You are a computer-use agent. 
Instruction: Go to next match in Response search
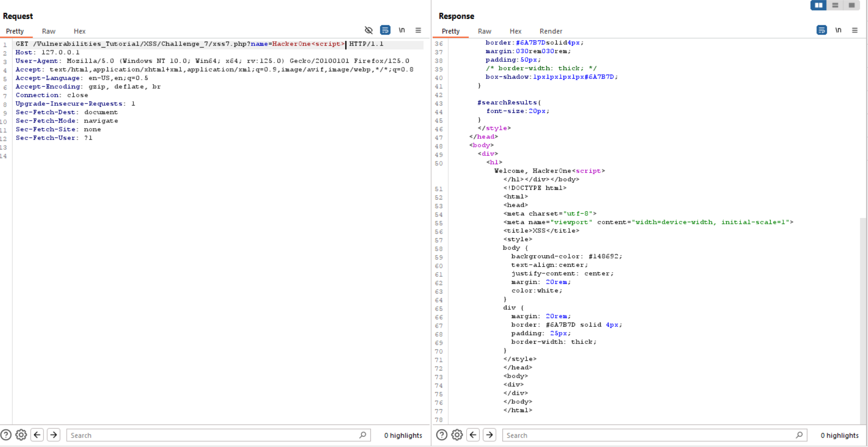point(489,435)
